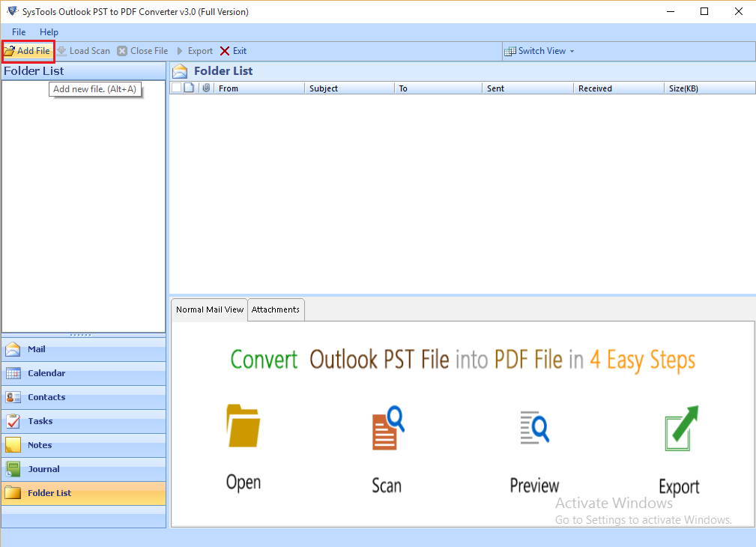The image size is (756, 547).
Task: Switch to the Attachments tab
Action: tap(276, 309)
